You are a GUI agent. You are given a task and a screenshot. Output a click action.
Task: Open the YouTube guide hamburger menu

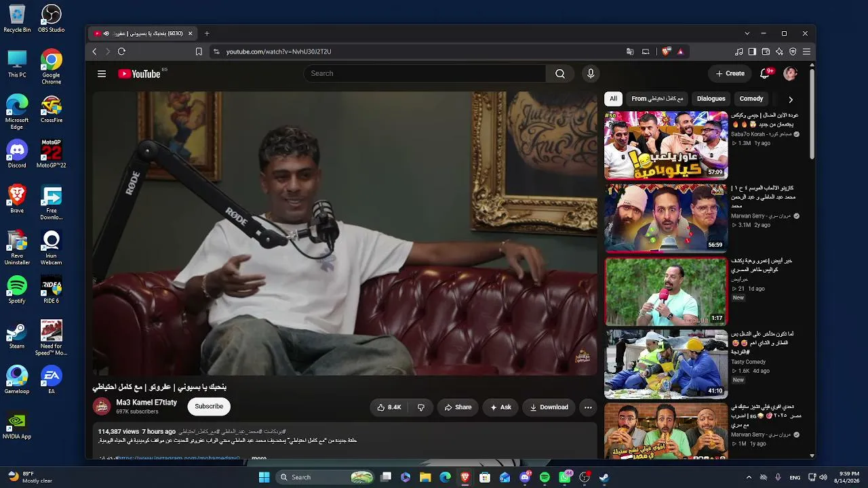(x=102, y=74)
